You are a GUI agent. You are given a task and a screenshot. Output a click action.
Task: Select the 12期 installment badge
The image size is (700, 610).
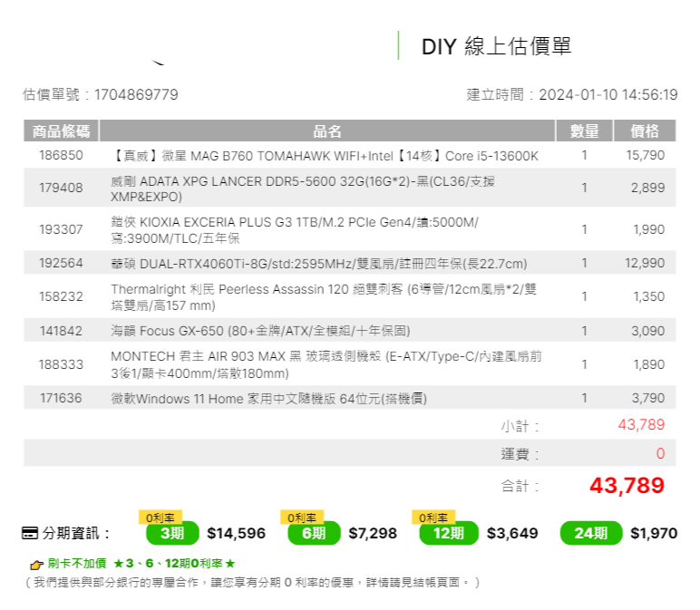449,533
